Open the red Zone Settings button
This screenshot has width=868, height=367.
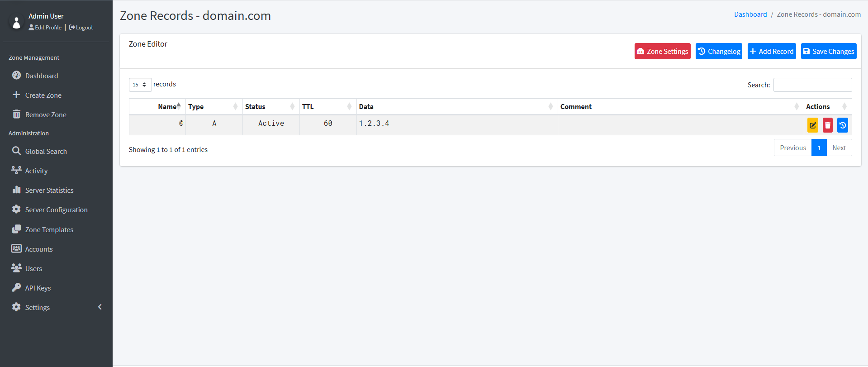pos(662,51)
